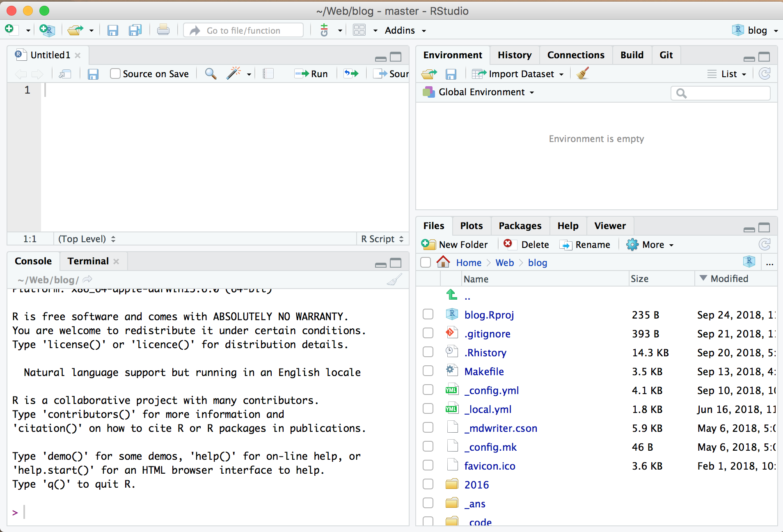Click the Print icon in main toolbar
This screenshot has width=783, height=532.
pos(163,30)
